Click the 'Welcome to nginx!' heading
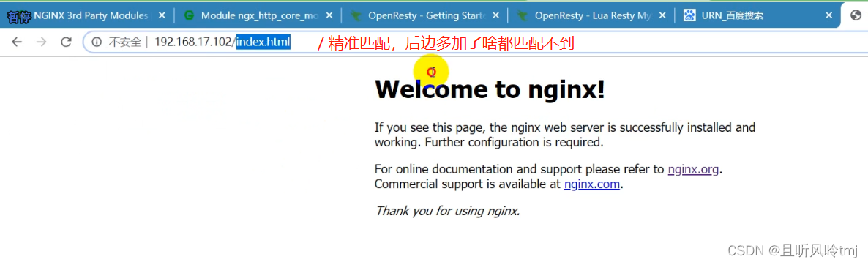The image size is (868, 265). 490,89
